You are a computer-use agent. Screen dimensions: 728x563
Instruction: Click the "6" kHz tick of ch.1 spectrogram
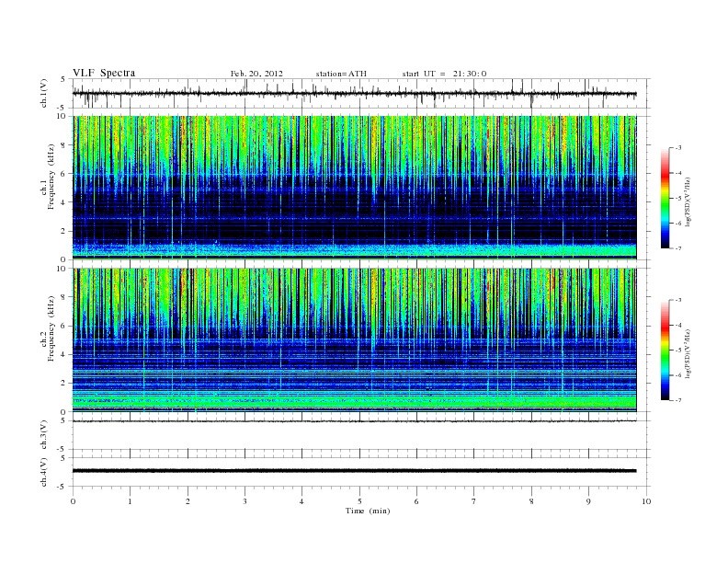[x=64, y=173]
